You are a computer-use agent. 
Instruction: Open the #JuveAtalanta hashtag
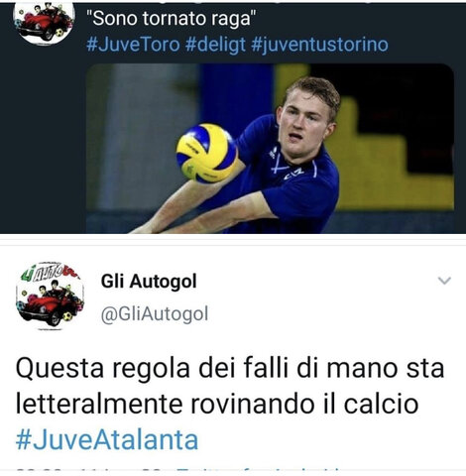107,440
